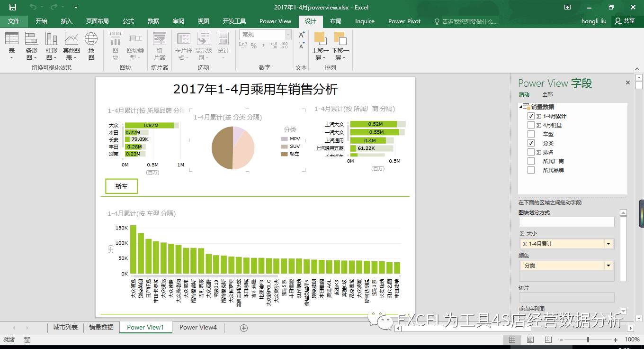Click the 轿车 filter tile
The height and width of the screenshot is (349, 644).
(122, 186)
